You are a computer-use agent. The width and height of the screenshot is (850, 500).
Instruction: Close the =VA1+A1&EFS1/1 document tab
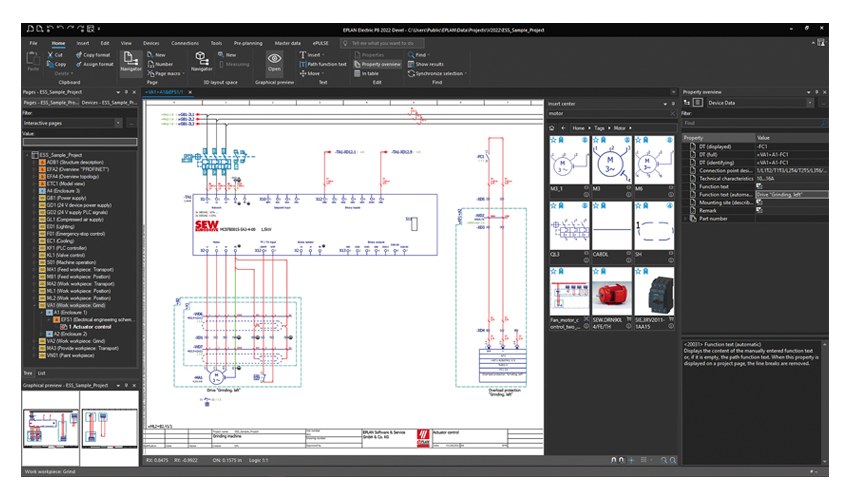point(190,92)
